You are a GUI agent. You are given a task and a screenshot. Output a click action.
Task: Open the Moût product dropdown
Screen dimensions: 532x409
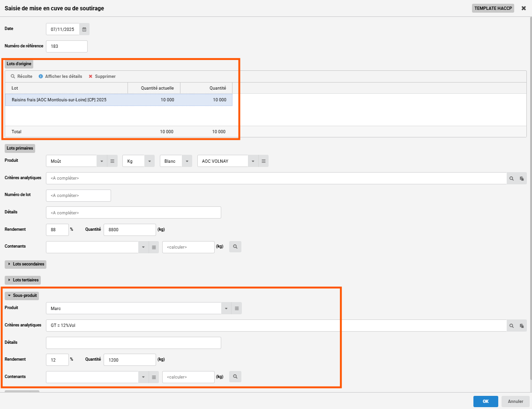click(x=102, y=161)
